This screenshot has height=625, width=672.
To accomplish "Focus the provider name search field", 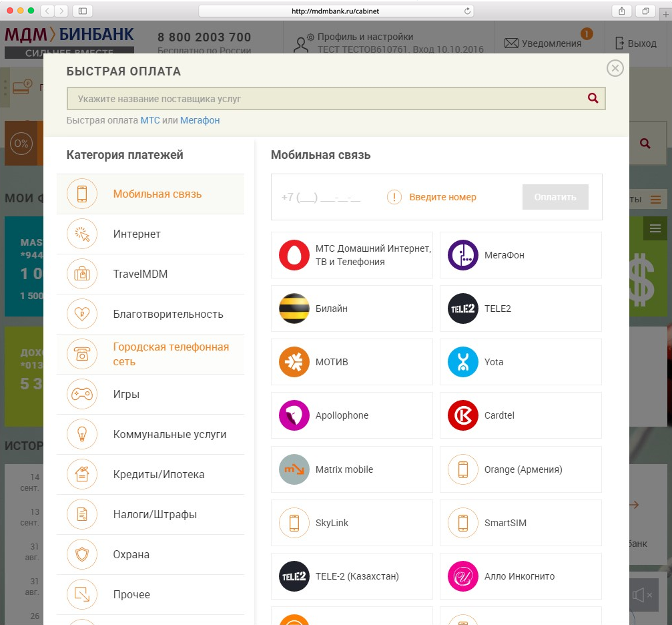I will pos(336,99).
